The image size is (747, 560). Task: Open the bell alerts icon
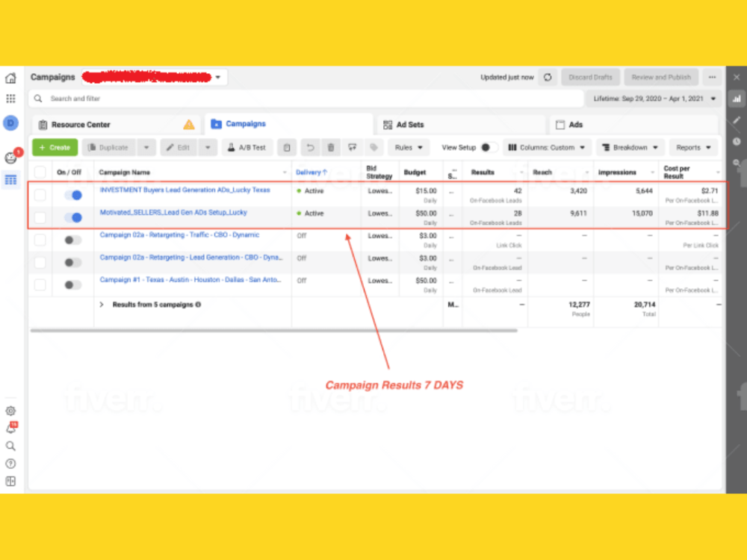(10, 428)
